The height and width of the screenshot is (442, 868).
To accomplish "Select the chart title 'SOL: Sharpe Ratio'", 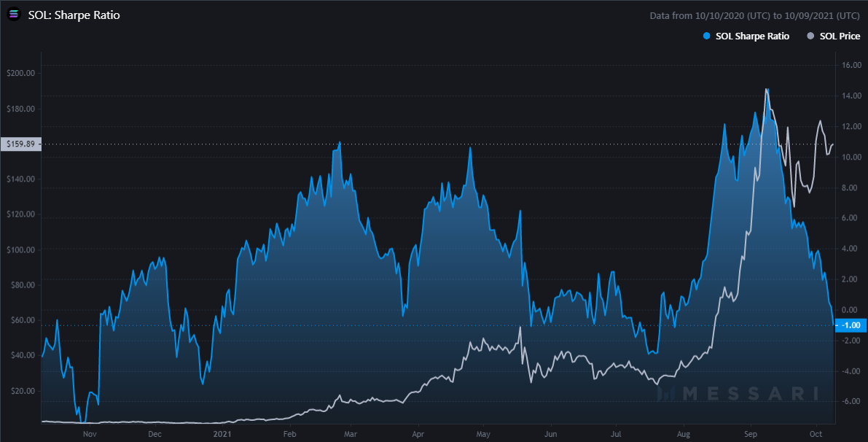I will (74, 15).
